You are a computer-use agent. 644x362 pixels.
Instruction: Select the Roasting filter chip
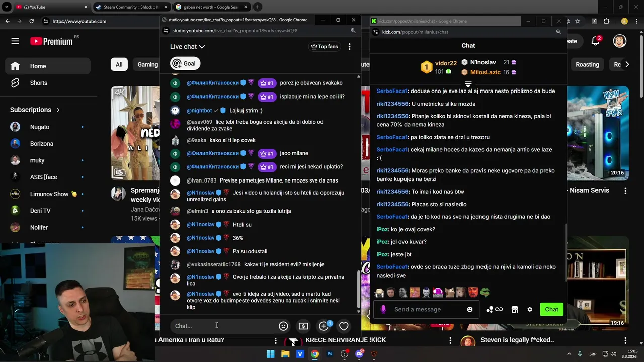[x=587, y=64]
